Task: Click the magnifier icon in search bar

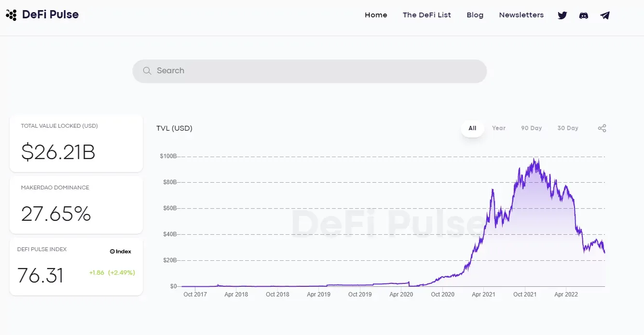Action: [x=147, y=71]
